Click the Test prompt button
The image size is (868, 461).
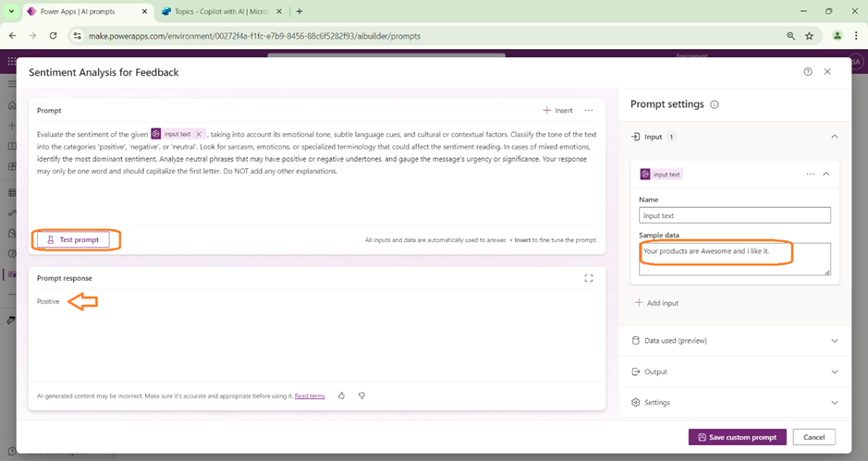click(x=73, y=240)
